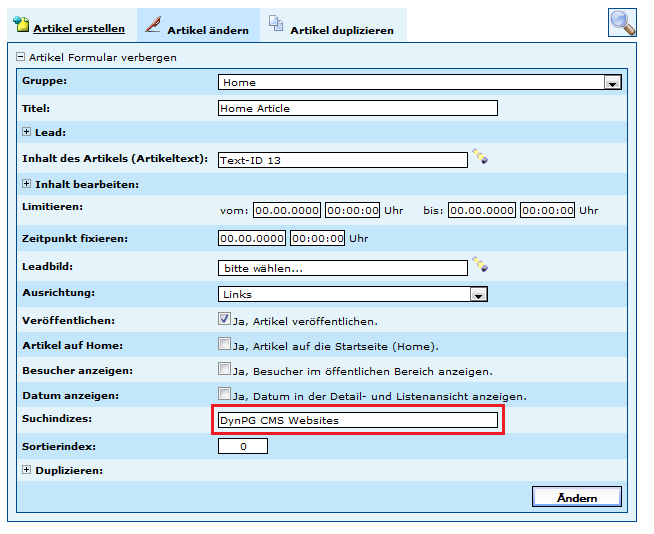The width and height of the screenshot is (654, 534).
Task: Expand the Inhalt bearbeiten section
Action: [x=27, y=184]
